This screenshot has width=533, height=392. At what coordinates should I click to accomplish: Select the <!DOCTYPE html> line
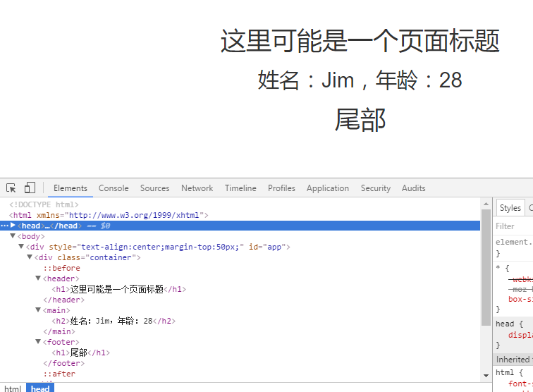[x=44, y=204]
